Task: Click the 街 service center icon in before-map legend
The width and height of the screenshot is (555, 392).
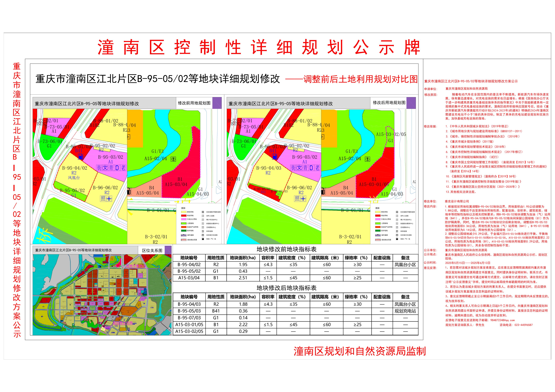Action: click(x=203, y=224)
